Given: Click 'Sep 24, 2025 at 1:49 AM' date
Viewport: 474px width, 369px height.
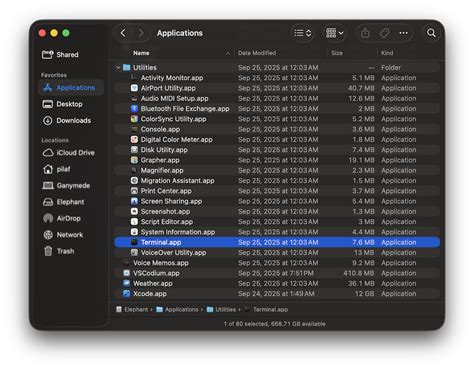Looking at the screenshot, I should click(x=276, y=294).
